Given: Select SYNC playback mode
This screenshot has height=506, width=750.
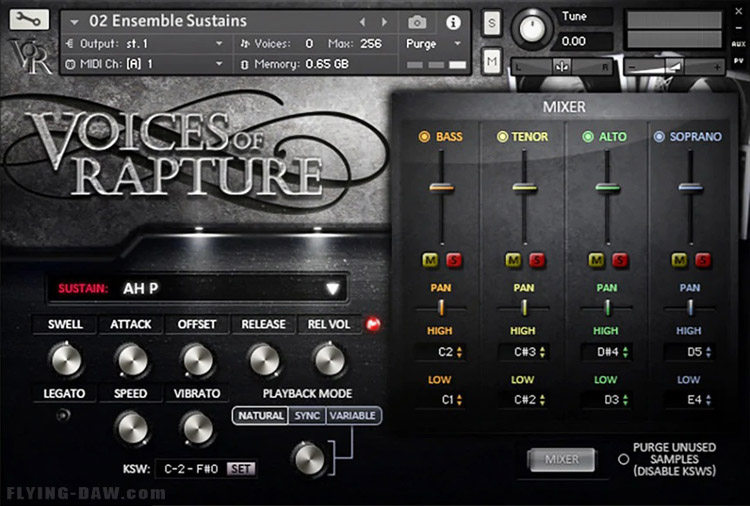Looking at the screenshot, I should click(x=307, y=416).
